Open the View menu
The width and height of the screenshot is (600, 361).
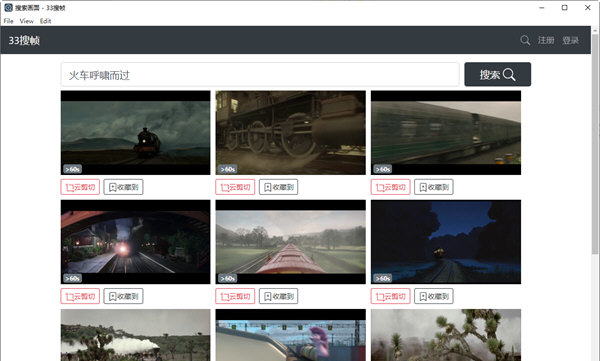coord(26,21)
